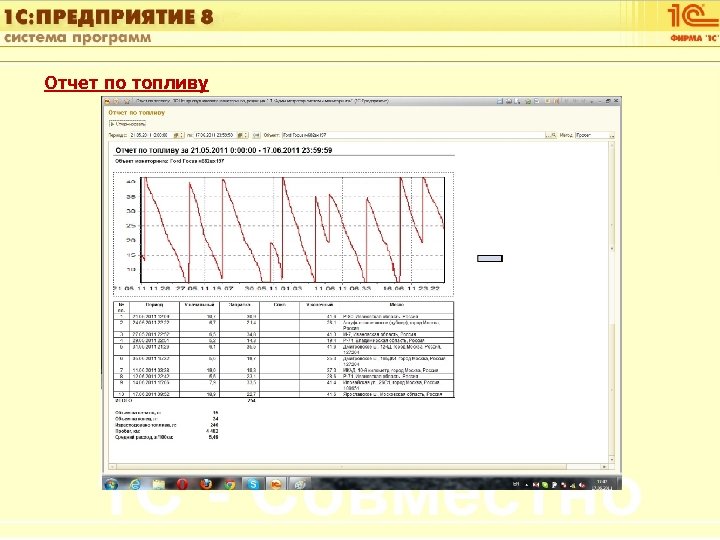The width and height of the screenshot is (720, 540).
Task: Click the taskbar clock
Action: [602, 484]
